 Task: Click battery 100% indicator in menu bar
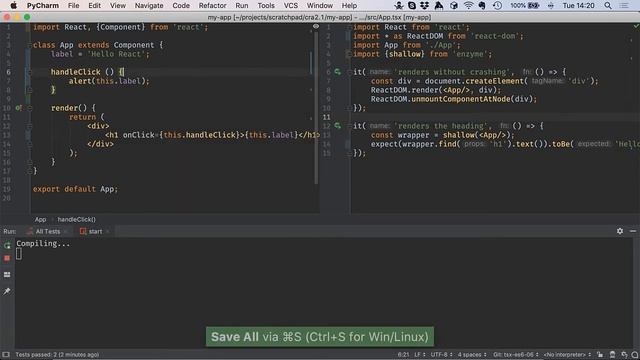(x=524, y=6)
